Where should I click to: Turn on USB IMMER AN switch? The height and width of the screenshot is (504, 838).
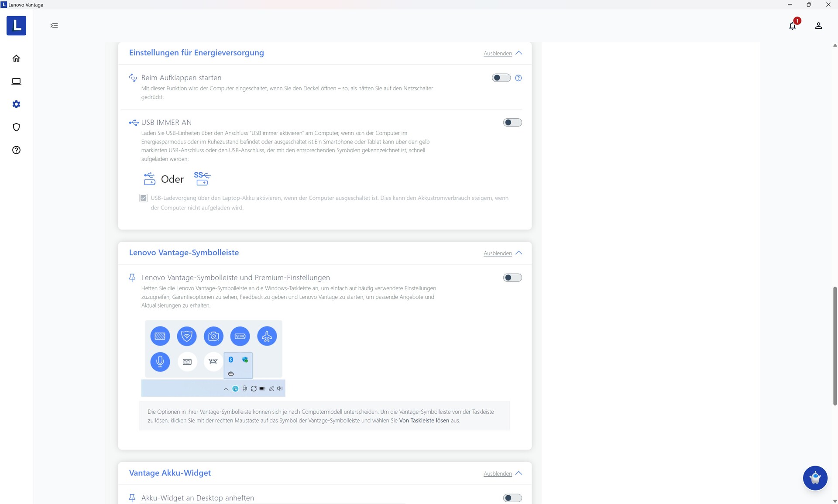pos(512,123)
